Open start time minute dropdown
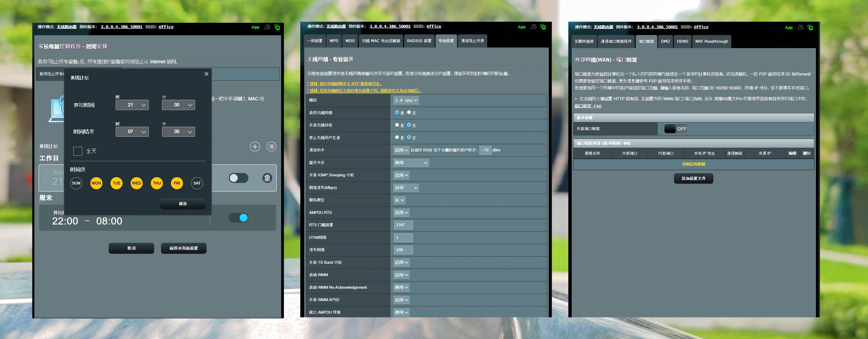 179,105
